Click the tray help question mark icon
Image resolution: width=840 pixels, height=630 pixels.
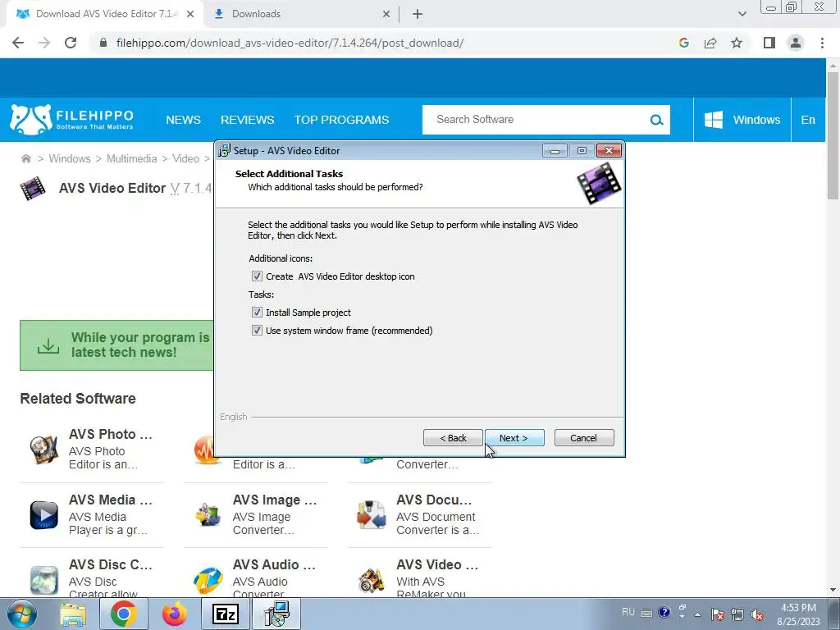coord(664,612)
